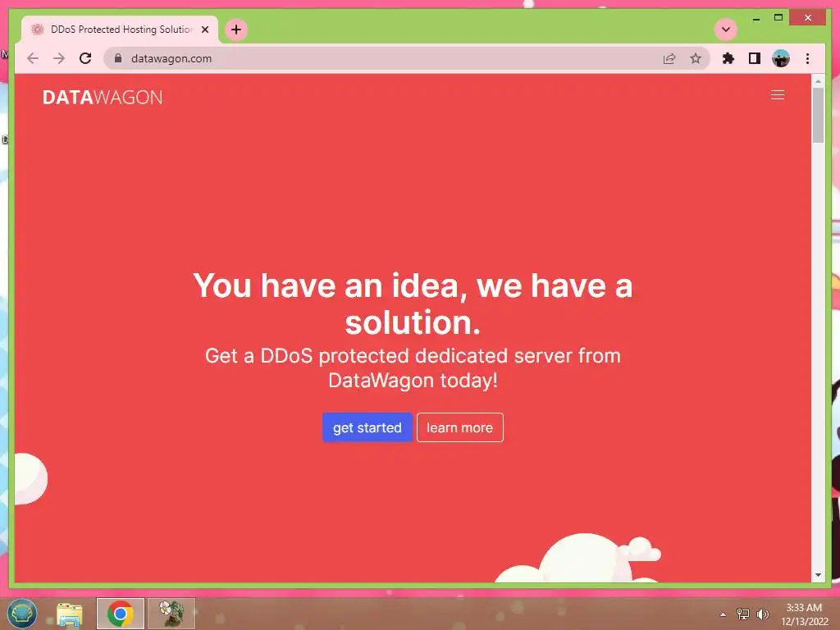Expand the tab search dropdown arrow
840x630 pixels.
coord(726,30)
